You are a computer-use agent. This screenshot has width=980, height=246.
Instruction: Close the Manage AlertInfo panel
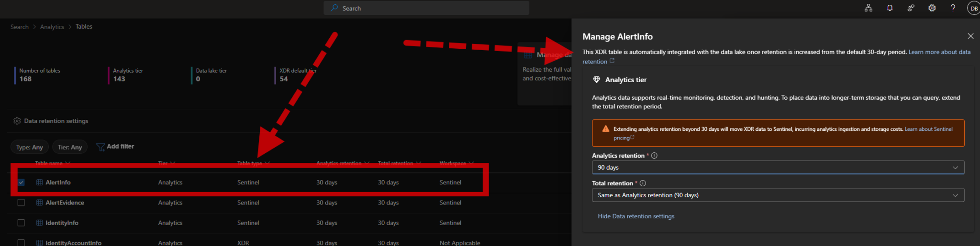coord(970,36)
